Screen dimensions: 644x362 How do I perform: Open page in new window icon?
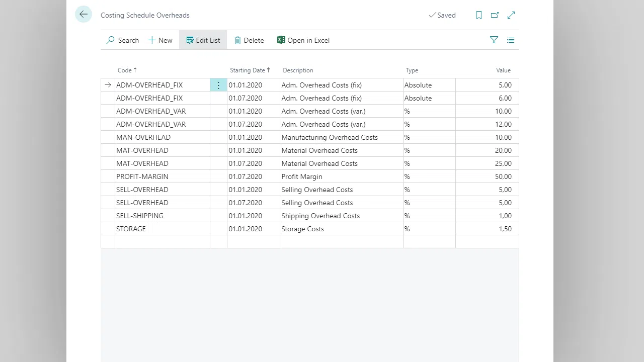(x=495, y=15)
